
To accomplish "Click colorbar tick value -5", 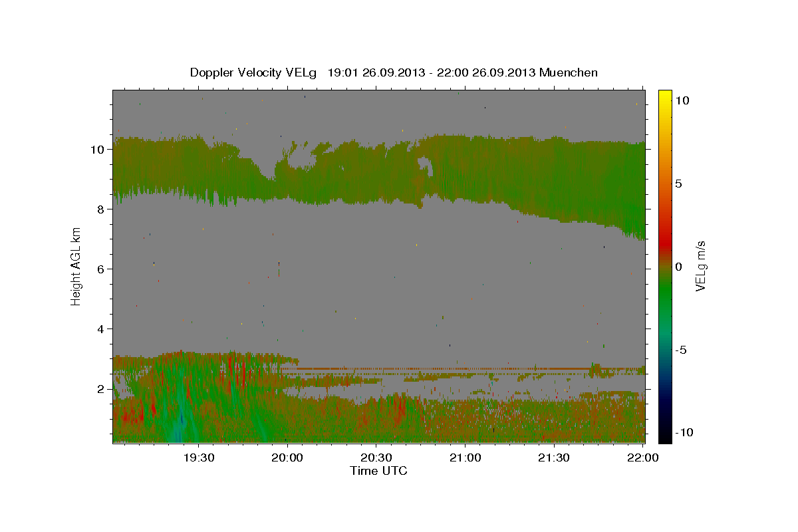I will pos(681,350).
